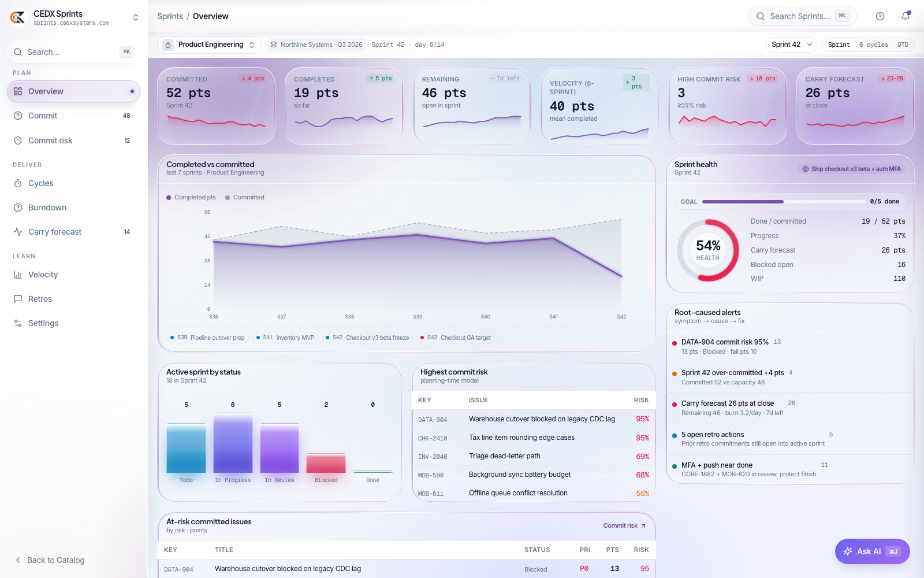The height and width of the screenshot is (578, 924).
Task: Click the Blocked status bar
Action: (x=326, y=464)
